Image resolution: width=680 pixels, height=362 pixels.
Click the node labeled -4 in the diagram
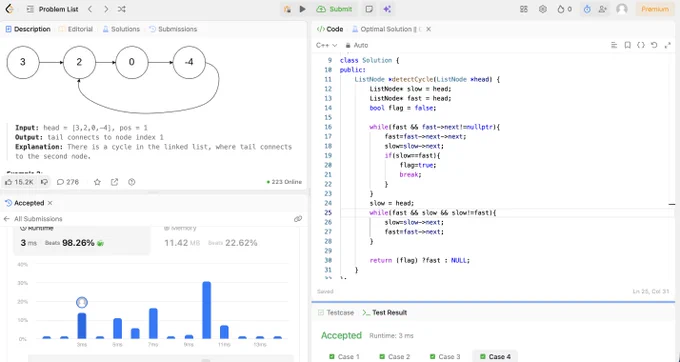[x=189, y=62]
